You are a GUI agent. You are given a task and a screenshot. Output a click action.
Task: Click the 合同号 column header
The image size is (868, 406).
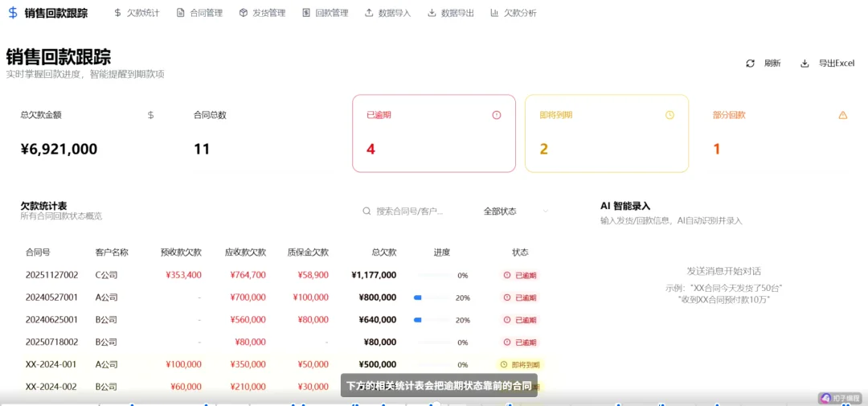[x=38, y=252]
